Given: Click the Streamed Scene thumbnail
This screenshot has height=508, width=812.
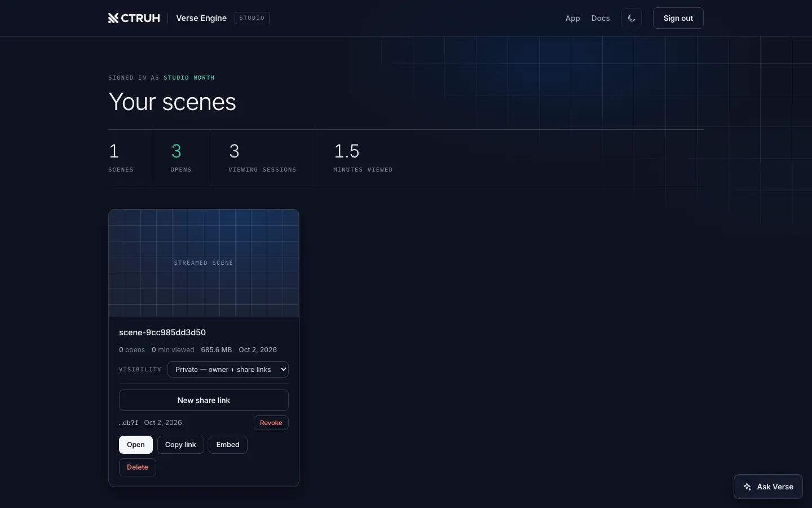Looking at the screenshot, I should click(204, 263).
